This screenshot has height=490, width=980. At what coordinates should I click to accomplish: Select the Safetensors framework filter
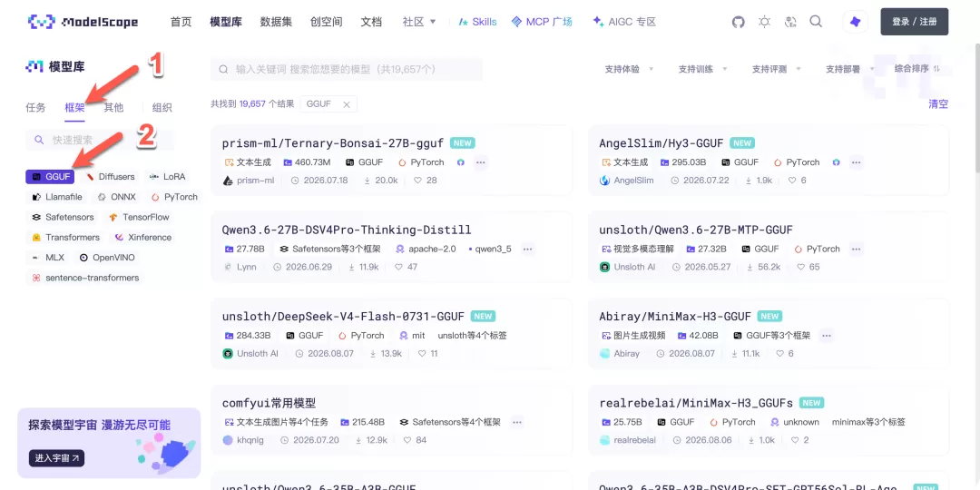pyautogui.click(x=63, y=218)
